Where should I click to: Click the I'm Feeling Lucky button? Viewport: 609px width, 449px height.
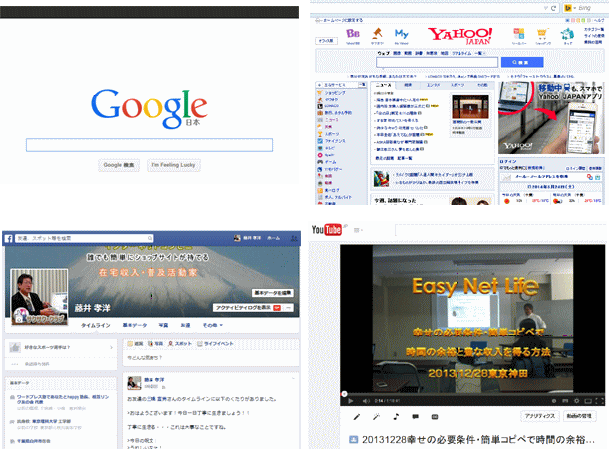175,164
